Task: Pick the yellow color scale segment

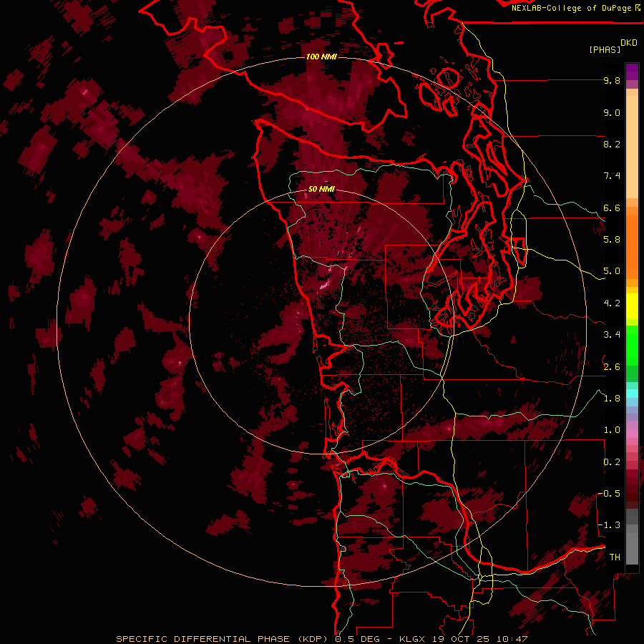Action: (x=632, y=306)
